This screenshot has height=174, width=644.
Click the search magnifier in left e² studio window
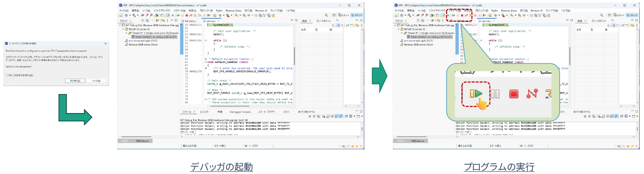tap(326, 15)
